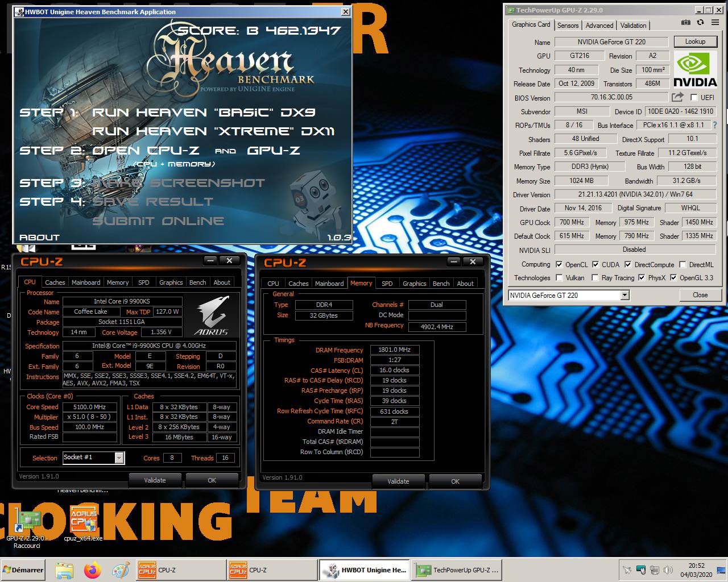Click the Driver Version field in GPU-Z
Viewport: 728px width, 582px height.
(635, 194)
